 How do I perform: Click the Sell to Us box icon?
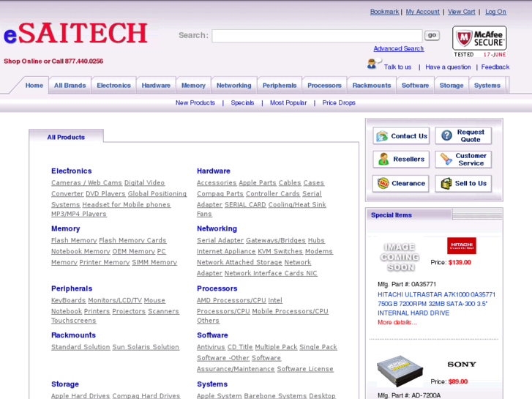(446, 183)
